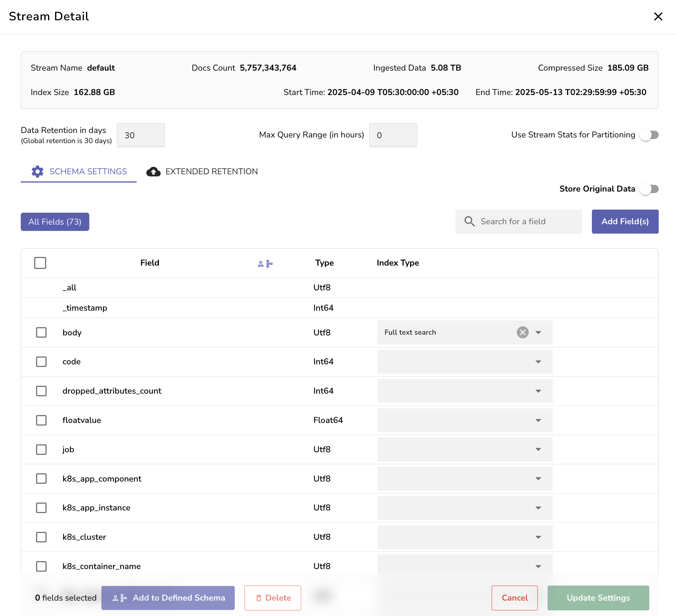Enable the Store Original Data switch
The width and height of the screenshot is (676, 616).
click(650, 189)
